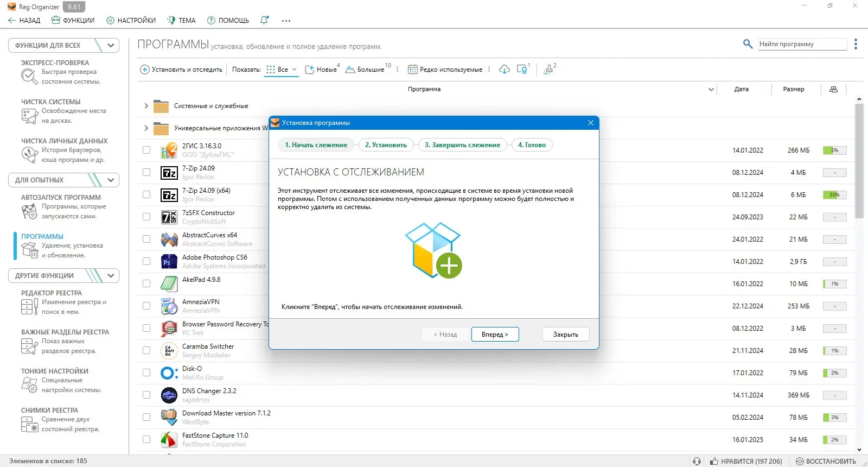
Task: Click the Adobe Photoshop CS6 icon
Action: (x=169, y=262)
